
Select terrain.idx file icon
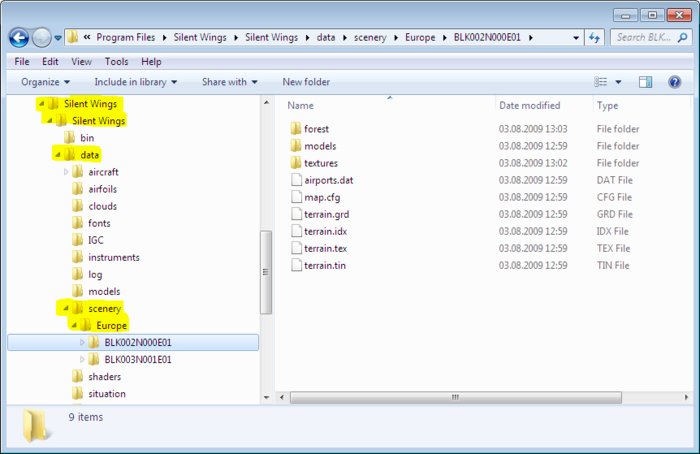point(296,231)
